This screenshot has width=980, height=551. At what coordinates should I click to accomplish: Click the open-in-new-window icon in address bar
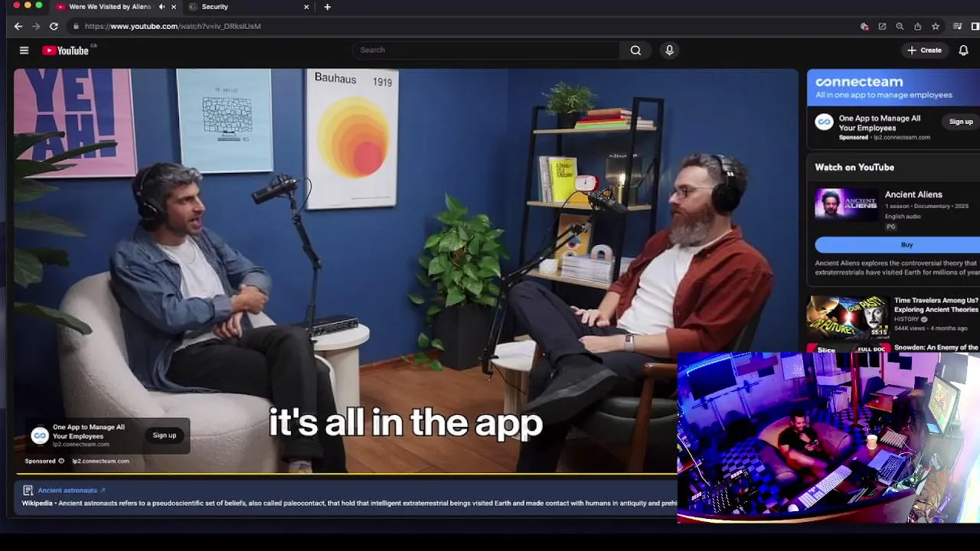pyautogui.click(x=882, y=26)
